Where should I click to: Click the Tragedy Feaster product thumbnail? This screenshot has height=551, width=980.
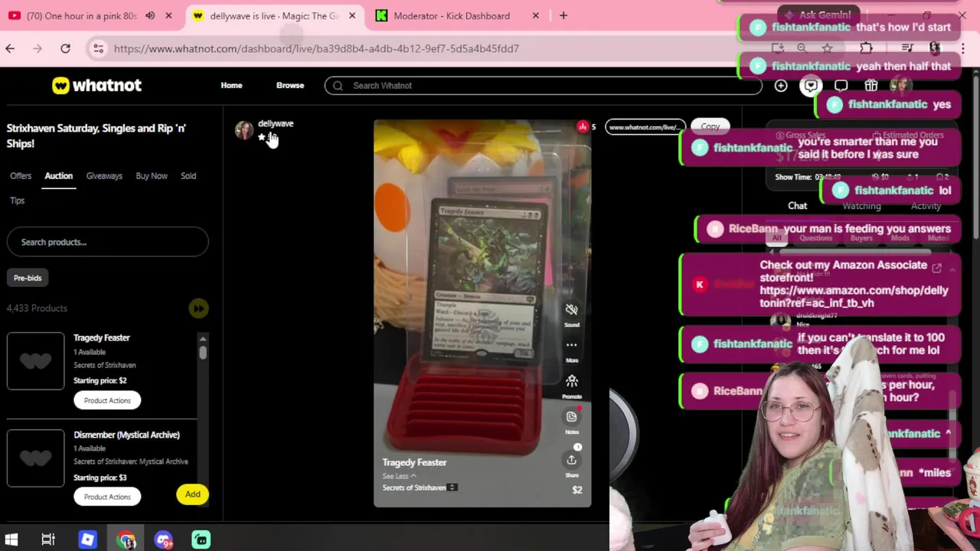click(35, 361)
